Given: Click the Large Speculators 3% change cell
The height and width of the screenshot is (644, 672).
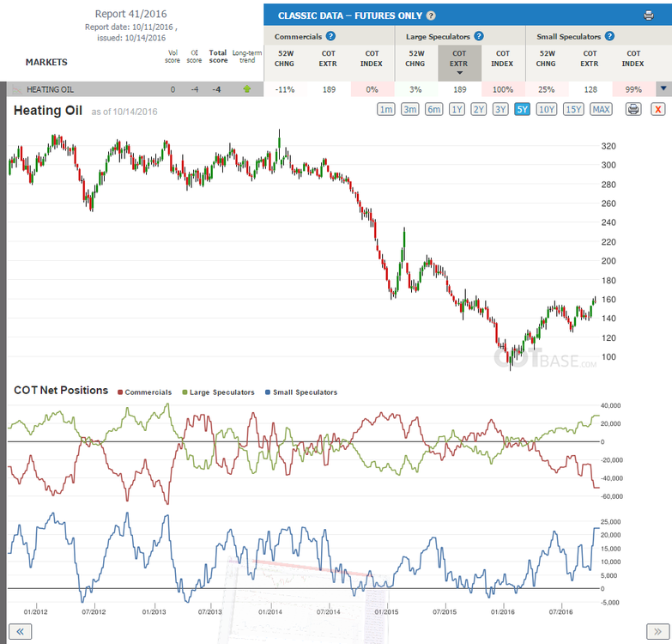Looking at the screenshot, I should [x=415, y=89].
